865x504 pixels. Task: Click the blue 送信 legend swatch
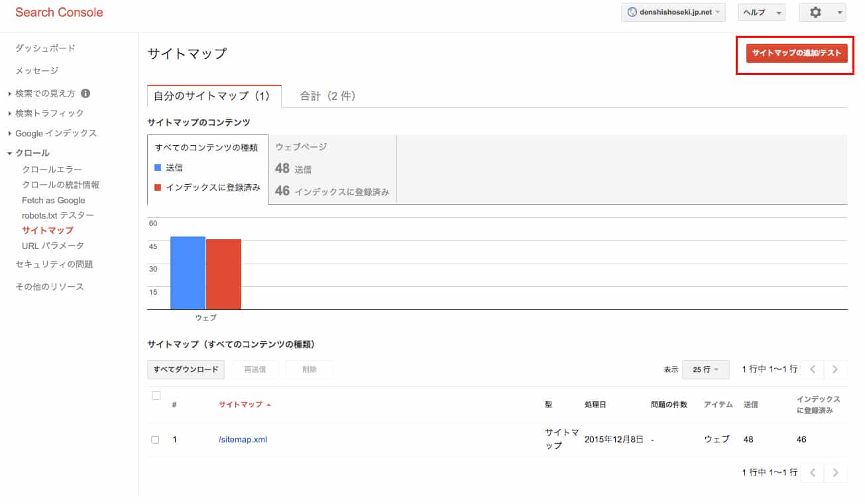(x=158, y=168)
